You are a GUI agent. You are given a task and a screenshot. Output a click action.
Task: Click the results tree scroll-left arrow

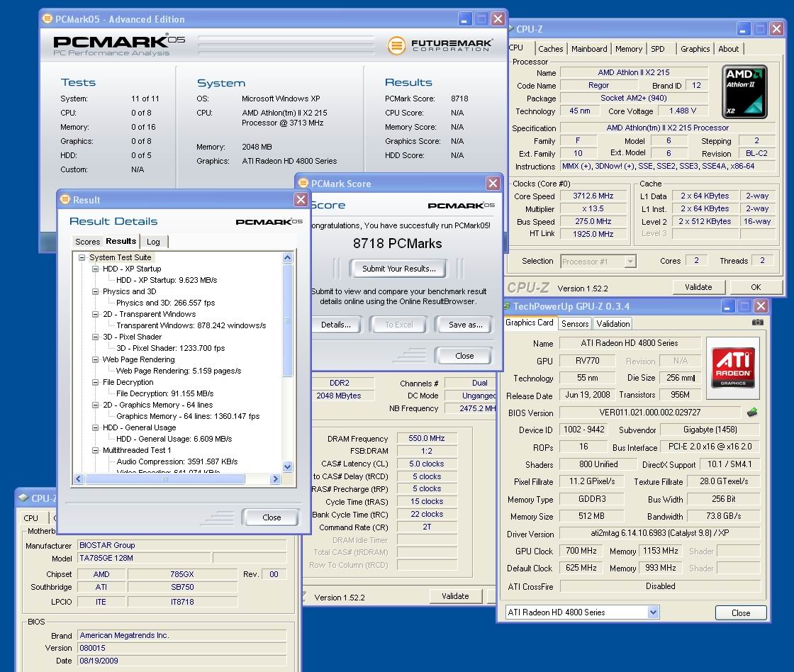(79, 478)
